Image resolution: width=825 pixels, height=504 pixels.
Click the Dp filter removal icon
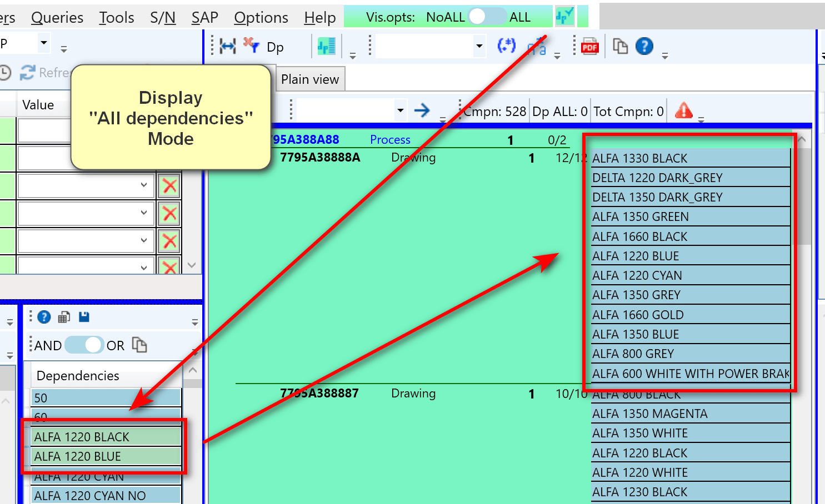(x=251, y=47)
